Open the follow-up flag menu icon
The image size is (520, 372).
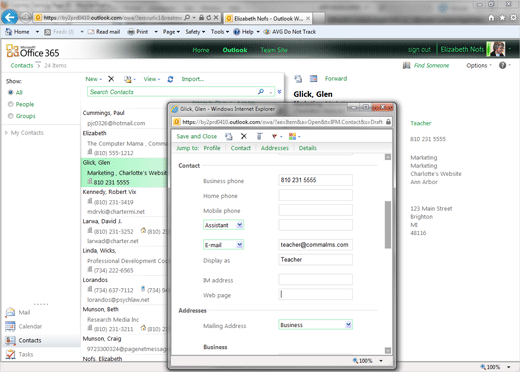pos(274,136)
